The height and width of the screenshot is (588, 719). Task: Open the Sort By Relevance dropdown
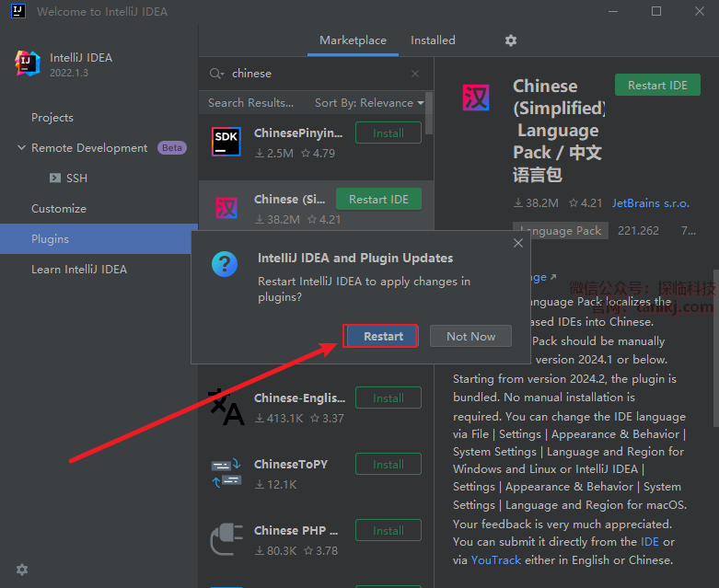pos(369,103)
